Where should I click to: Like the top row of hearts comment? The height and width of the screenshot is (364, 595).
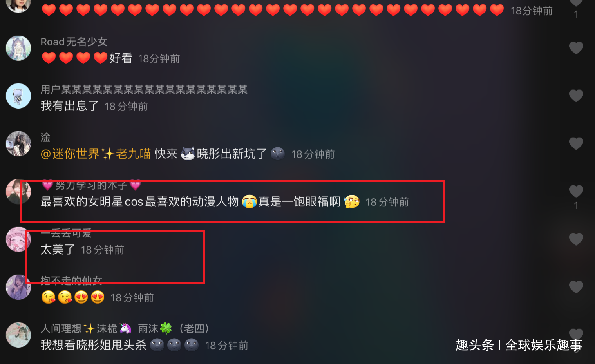(x=576, y=3)
